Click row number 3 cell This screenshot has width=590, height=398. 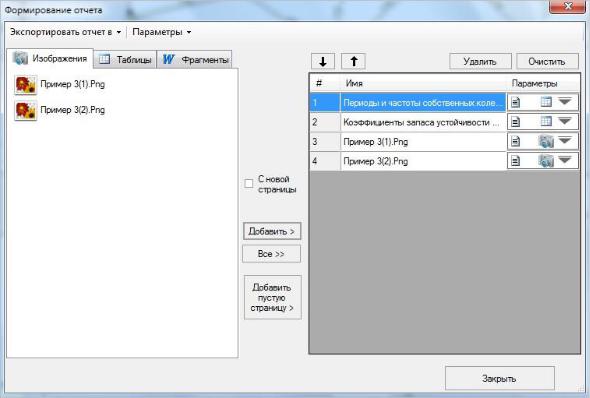[325, 142]
